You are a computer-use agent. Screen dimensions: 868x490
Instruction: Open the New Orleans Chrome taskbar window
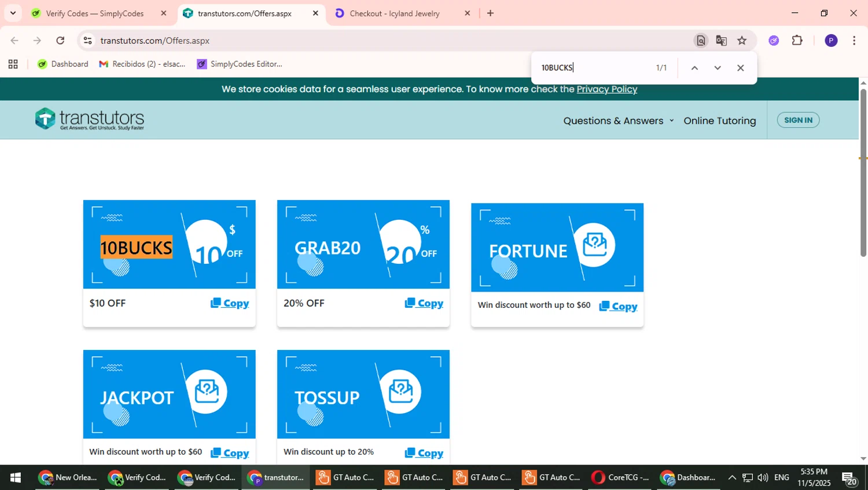(69, 478)
